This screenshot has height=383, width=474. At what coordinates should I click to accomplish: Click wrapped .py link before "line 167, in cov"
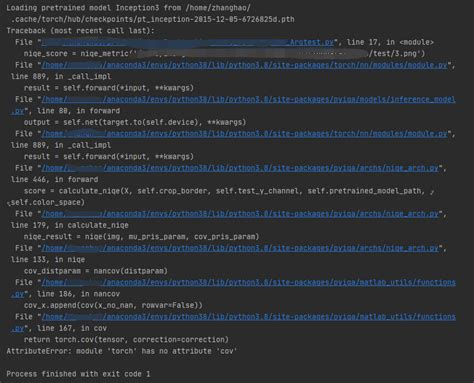point(17,328)
